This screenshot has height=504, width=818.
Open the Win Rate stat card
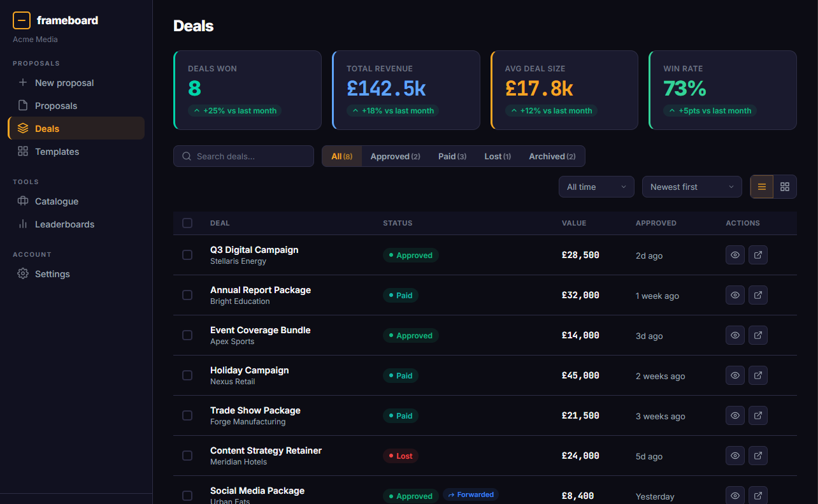(722, 90)
